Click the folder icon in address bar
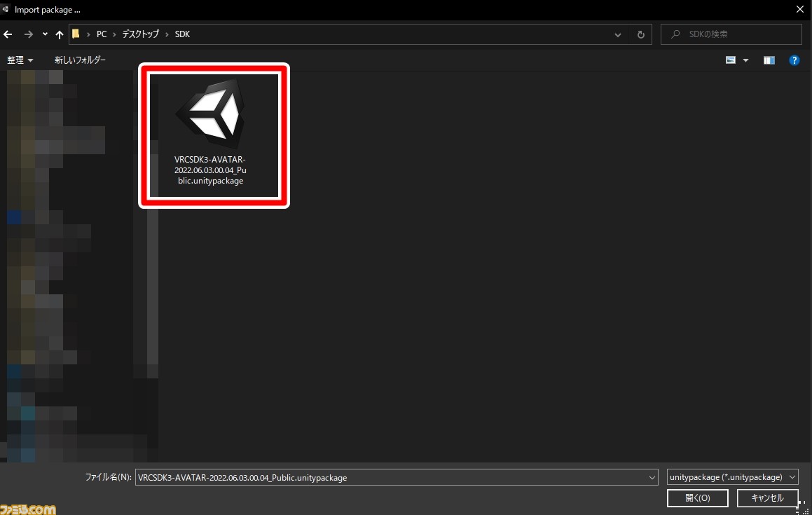812x515 pixels. coord(76,34)
